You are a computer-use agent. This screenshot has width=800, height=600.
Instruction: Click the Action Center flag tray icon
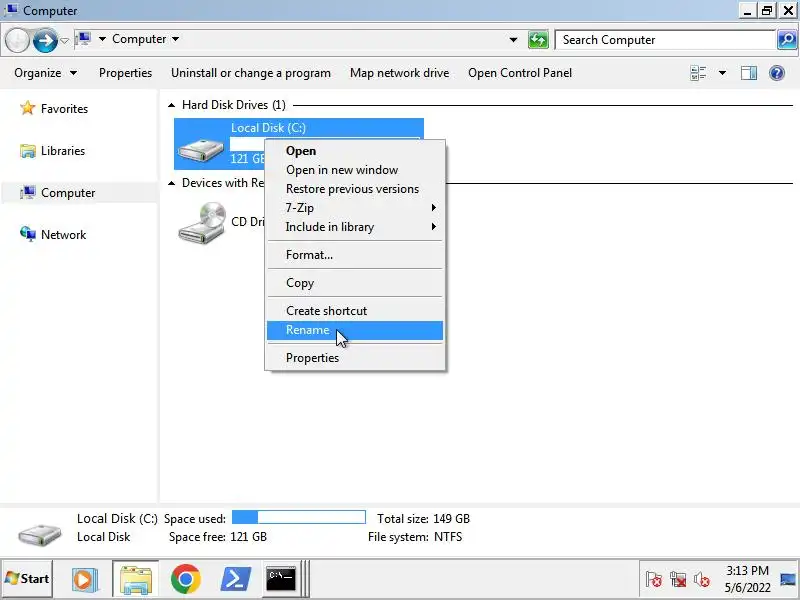pos(654,579)
